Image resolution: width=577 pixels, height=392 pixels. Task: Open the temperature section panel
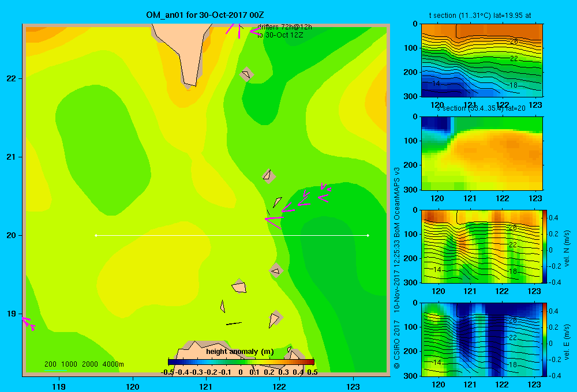pyautogui.click(x=482, y=61)
